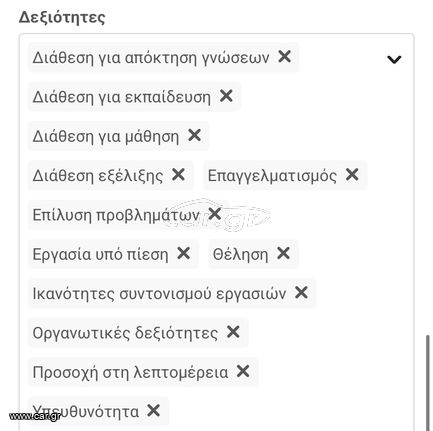Remove the 'Προσοχή στη λεπτομέρεια' tag

pos(243,371)
